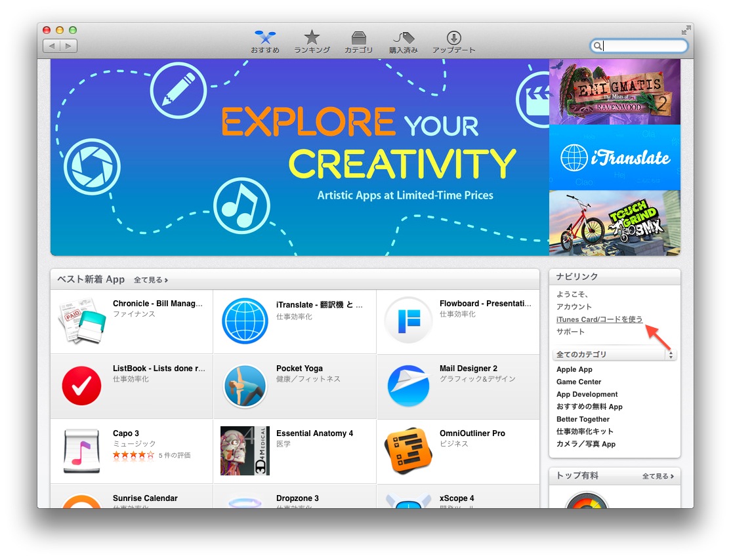Click OmniOutliner Pro title

pyautogui.click(x=472, y=433)
